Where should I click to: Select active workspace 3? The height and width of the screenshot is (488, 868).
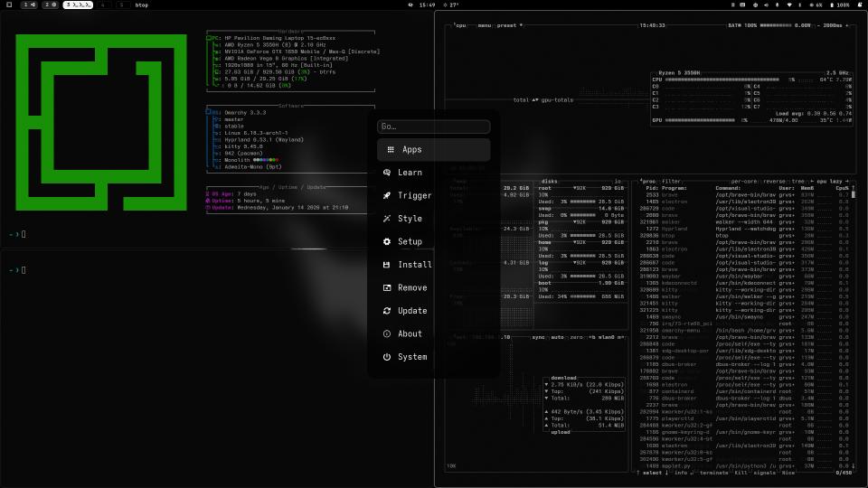point(78,5)
